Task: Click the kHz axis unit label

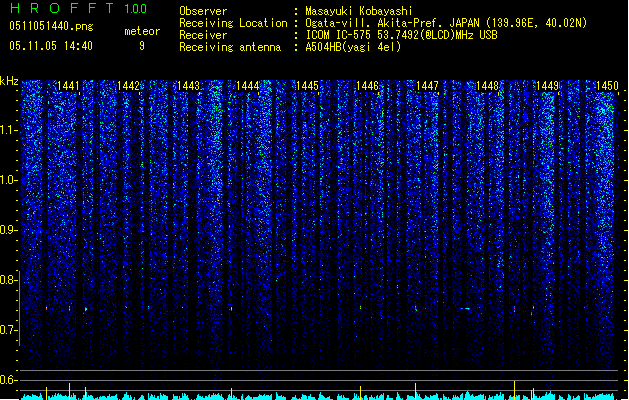Action: (9, 81)
